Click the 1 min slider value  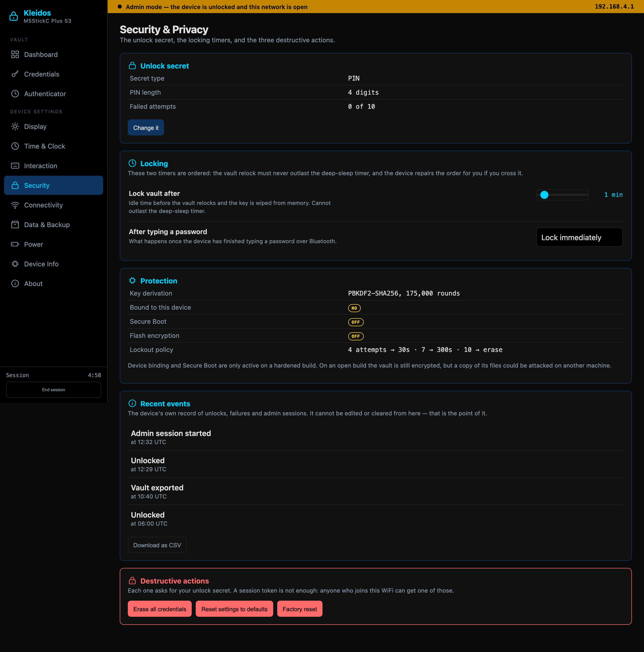coord(613,195)
